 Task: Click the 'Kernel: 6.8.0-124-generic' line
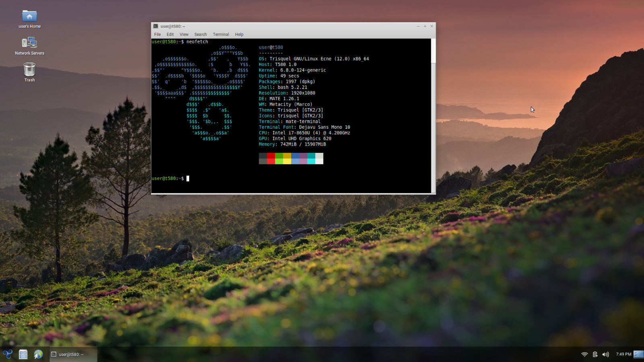[x=292, y=70]
